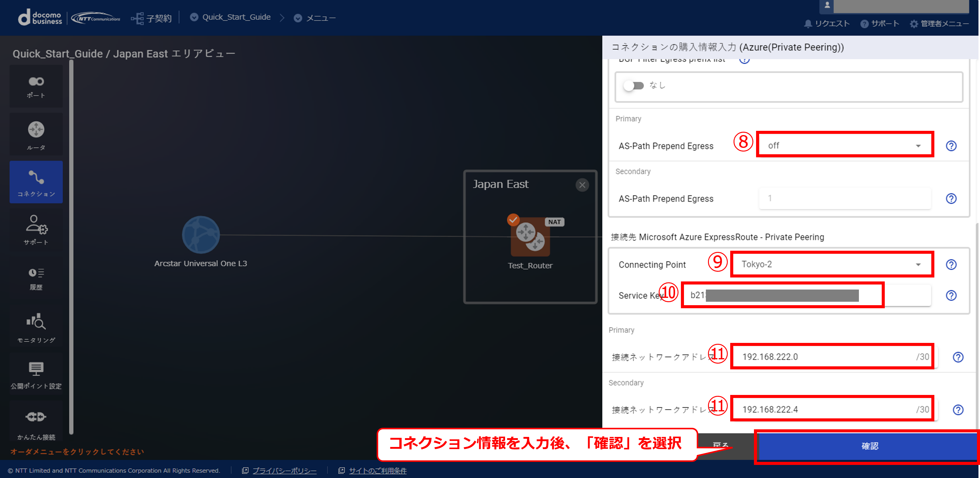Open the サポート sidebar icon
The width and height of the screenshot is (980, 478).
click(x=36, y=230)
